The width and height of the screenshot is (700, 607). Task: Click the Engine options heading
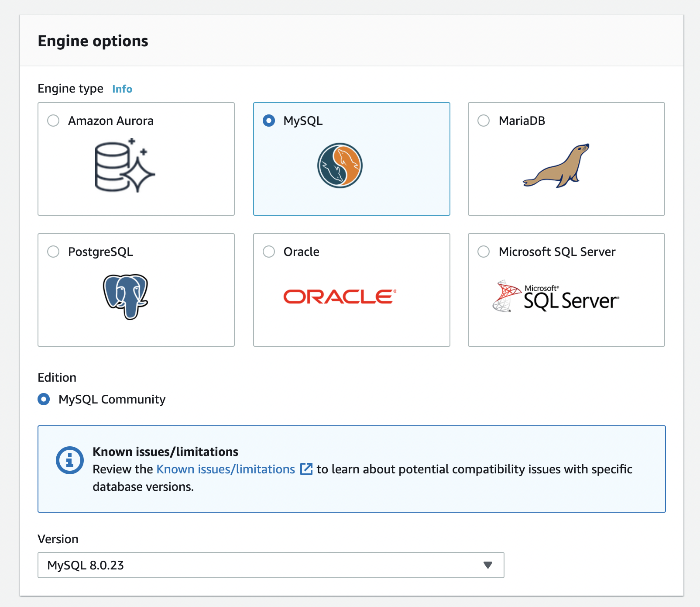click(x=93, y=41)
